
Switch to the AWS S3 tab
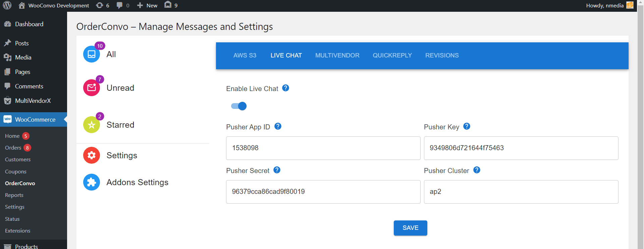(x=245, y=55)
